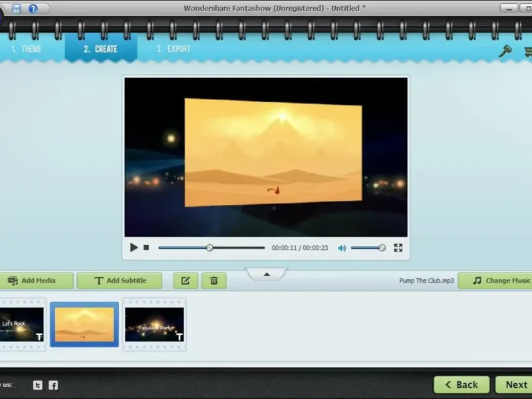Open the help question mark icon
The height and width of the screenshot is (399, 532).
(x=33, y=9)
